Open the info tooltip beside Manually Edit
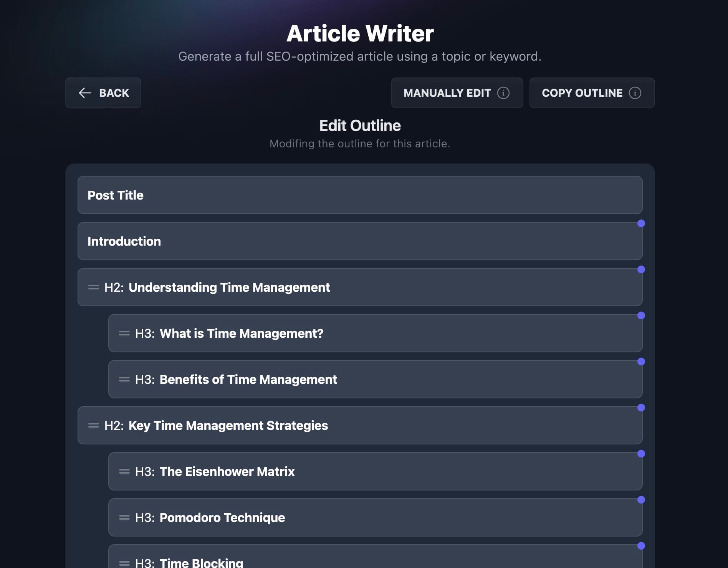This screenshot has width=728, height=568. 503,93
